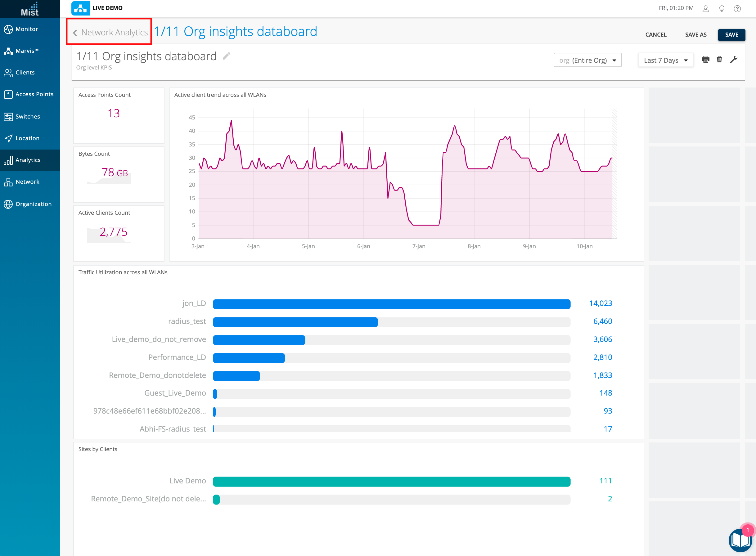The height and width of the screenshot is (556, 756).
Task: Click the lightbulb feature icon
Action: 722,8
